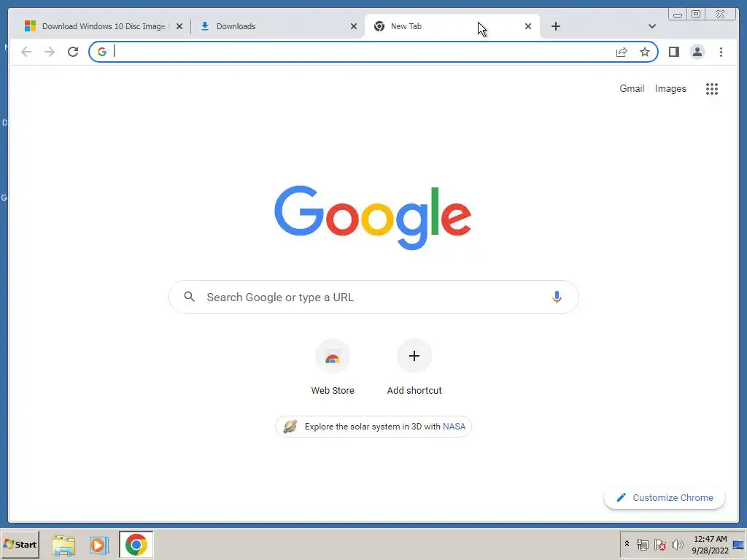Click the magnifier icon in search box
747x560 pixels.
(x=189, y=297)
